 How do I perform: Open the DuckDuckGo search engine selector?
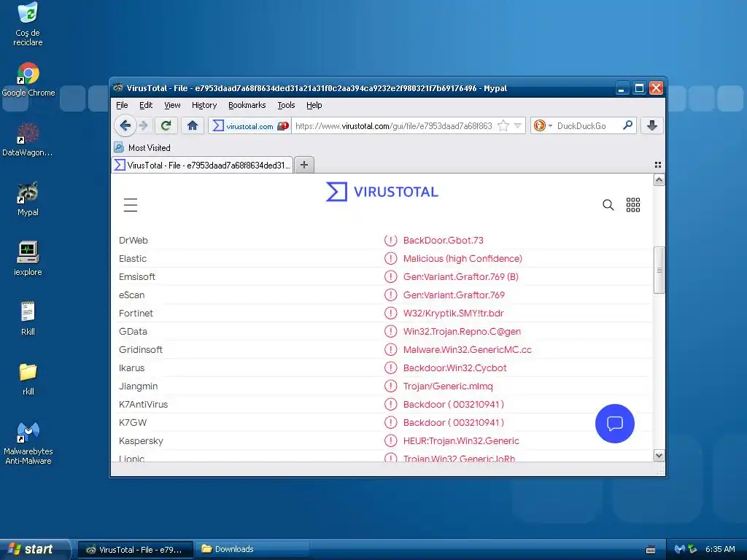[x=543, y=125]
